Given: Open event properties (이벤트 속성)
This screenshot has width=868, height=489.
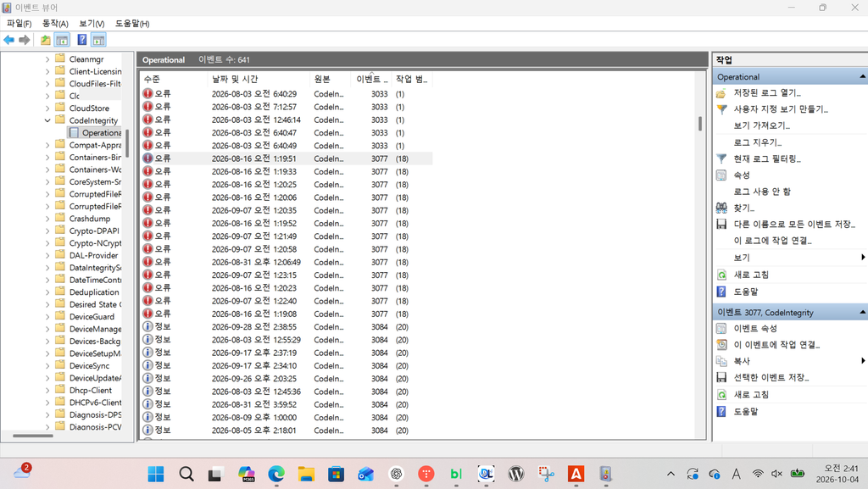Looking at the screenshot, I should [755, 329].
